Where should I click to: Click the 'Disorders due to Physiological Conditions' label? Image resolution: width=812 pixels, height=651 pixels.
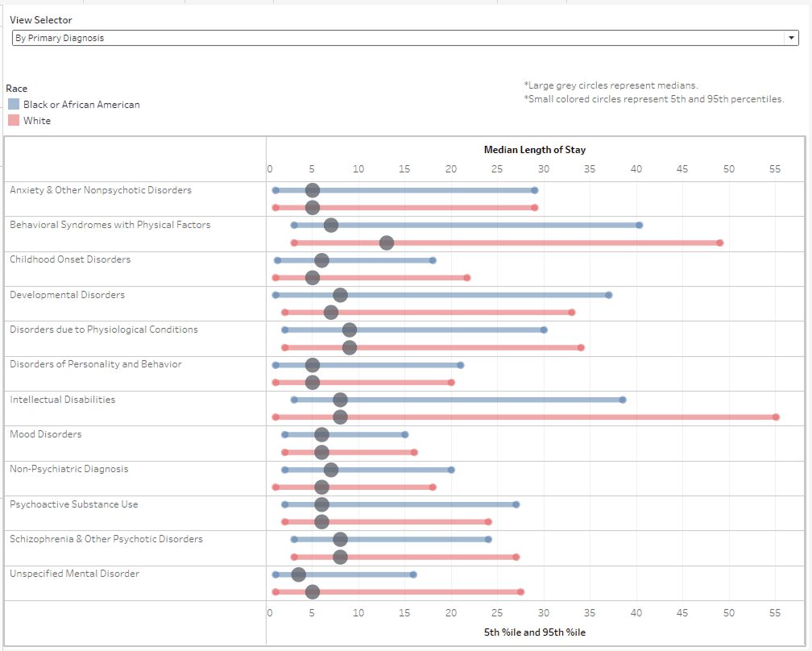point(104,330)
